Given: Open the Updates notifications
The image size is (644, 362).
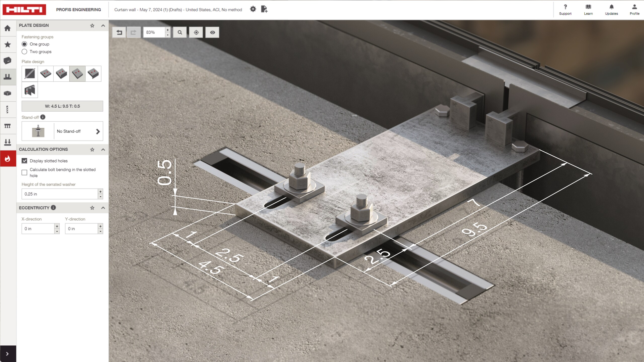Looking at the screenshot, I should [x=611, y=10].
